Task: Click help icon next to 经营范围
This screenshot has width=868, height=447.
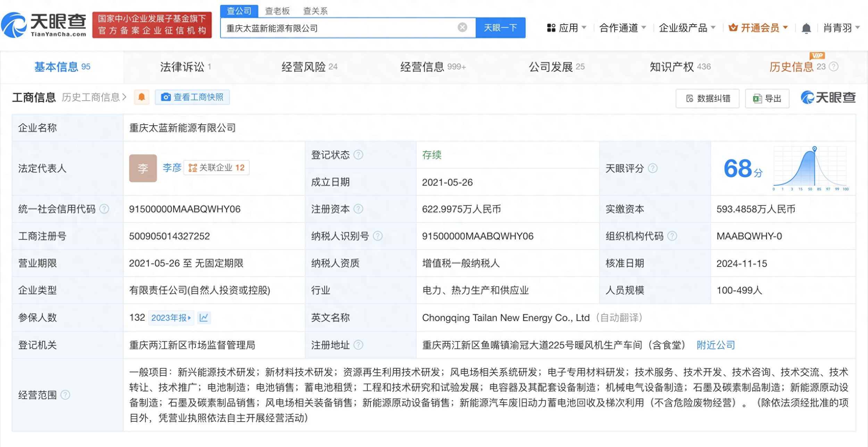Action: tap(65, 395)
